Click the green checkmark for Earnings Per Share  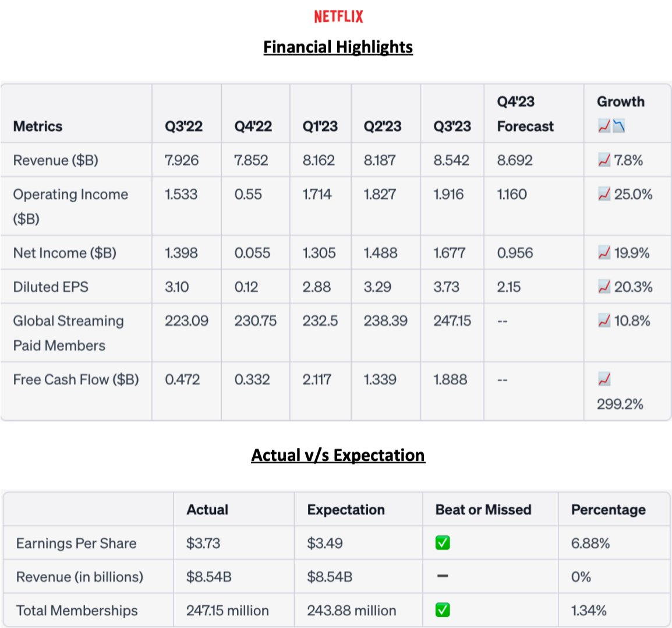443,543
